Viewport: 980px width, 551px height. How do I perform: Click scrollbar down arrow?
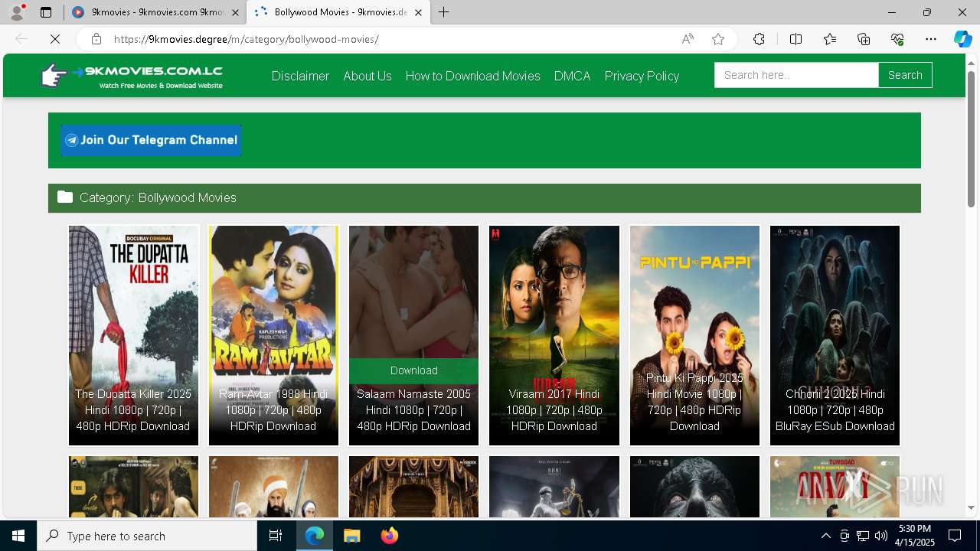click(x=972, y=507)
